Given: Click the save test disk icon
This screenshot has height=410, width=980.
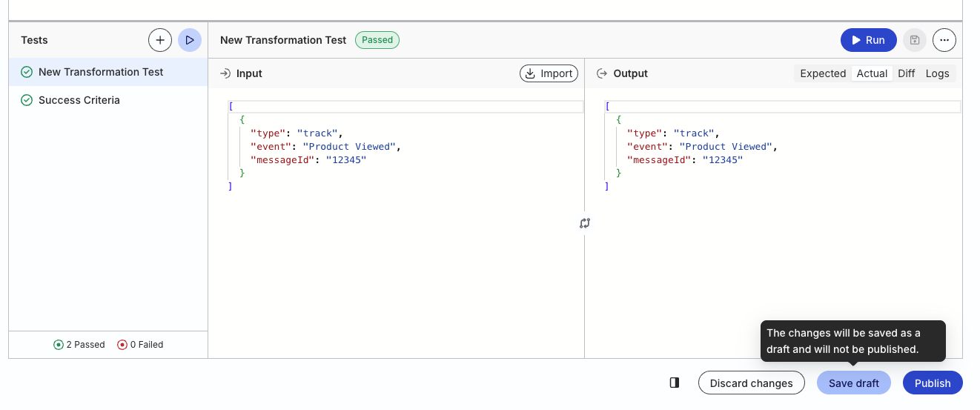Looking at the screenshot, I should point(915,40).
